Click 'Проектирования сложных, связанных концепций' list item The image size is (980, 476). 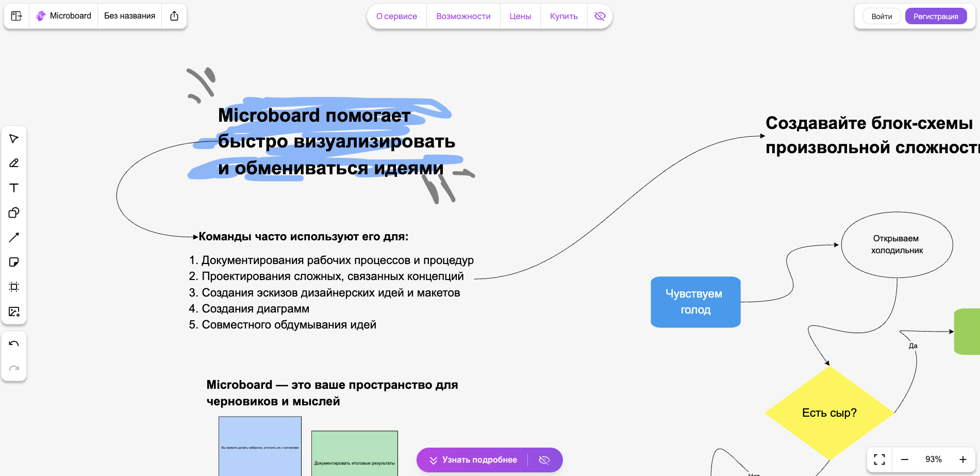(333, 276)
